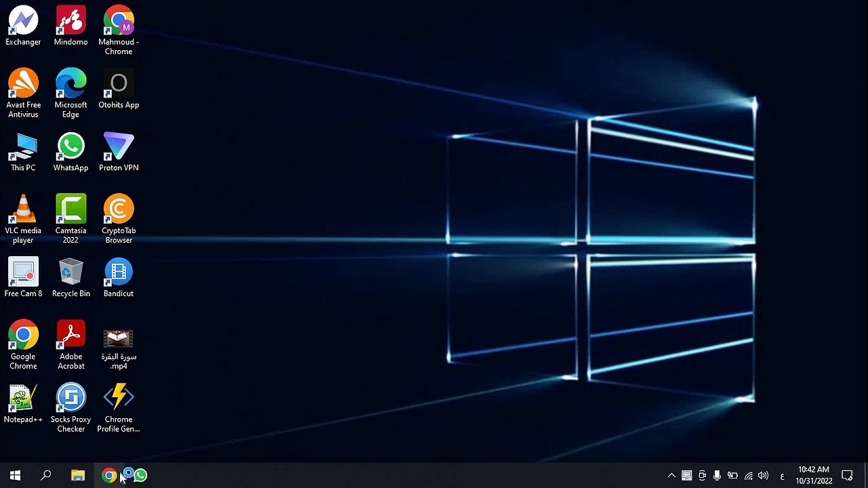Open the microphone tray icon
Screen dimensions: 868x488
click(x=717, y=476)
